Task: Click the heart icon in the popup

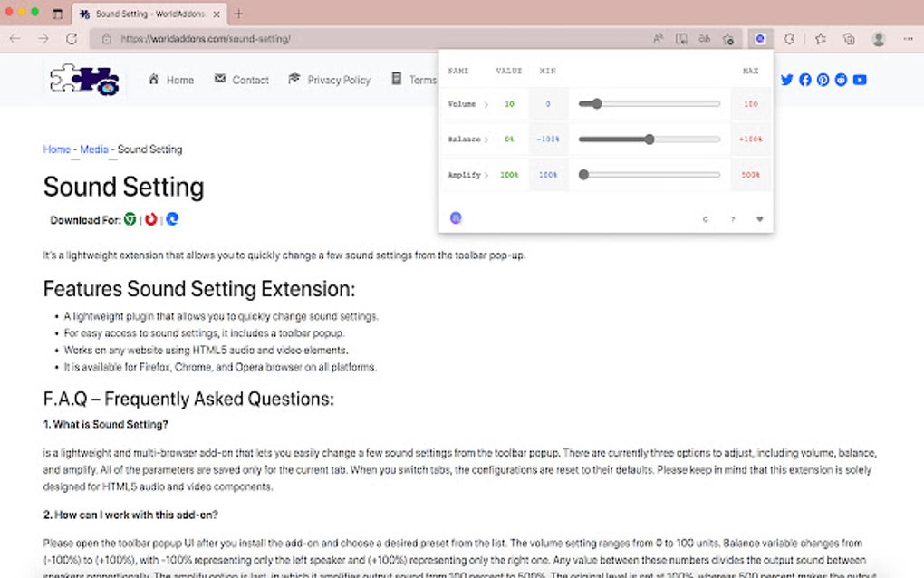Action: pos(760,218)
